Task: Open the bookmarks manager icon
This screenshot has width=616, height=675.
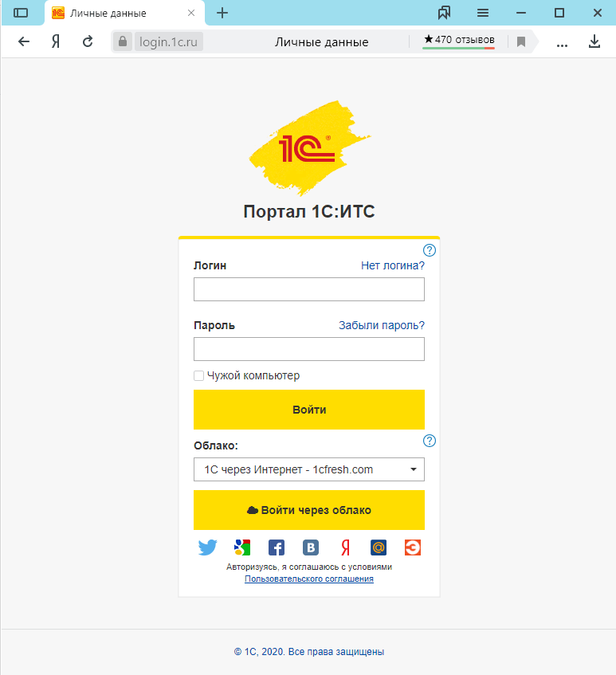Action: (444, 13)
